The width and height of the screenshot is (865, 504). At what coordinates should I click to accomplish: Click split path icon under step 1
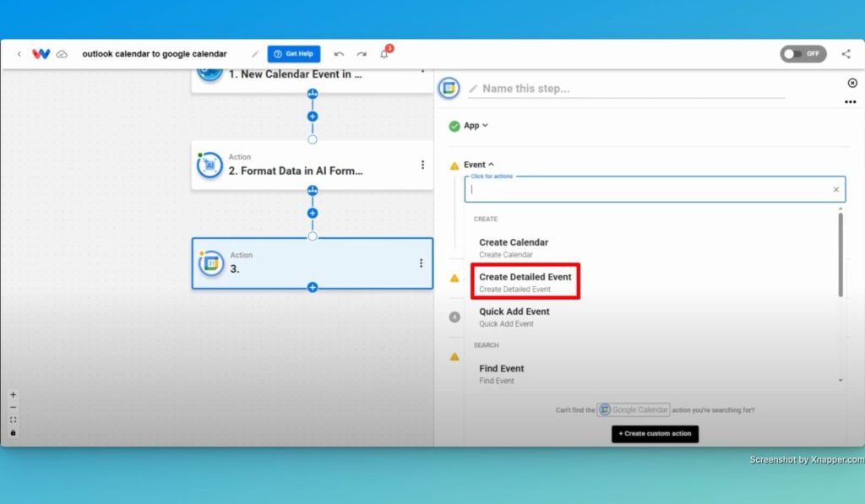(x=313, y=94)
